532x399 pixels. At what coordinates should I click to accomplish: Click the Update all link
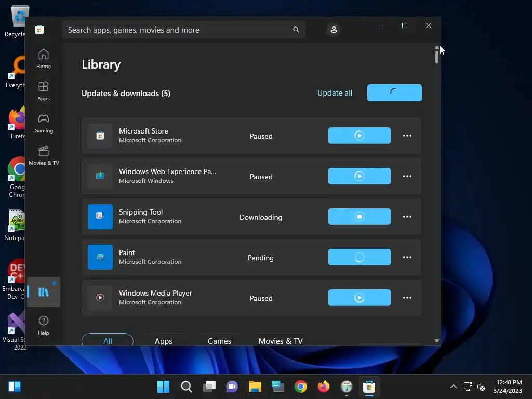pyautogui.click(x=335, y=93)
